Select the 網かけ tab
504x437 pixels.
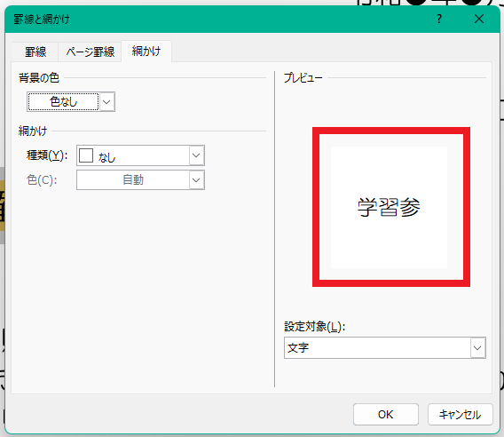(146, 51)
